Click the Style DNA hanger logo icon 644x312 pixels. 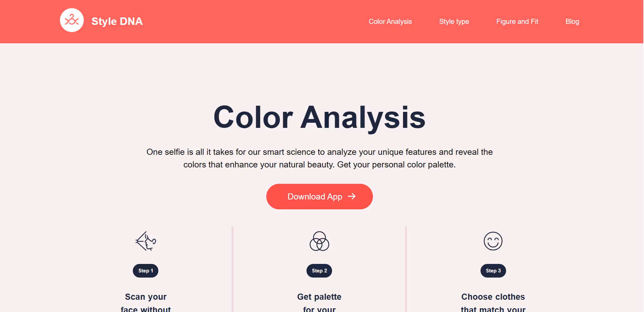click(x=72, y=20)
